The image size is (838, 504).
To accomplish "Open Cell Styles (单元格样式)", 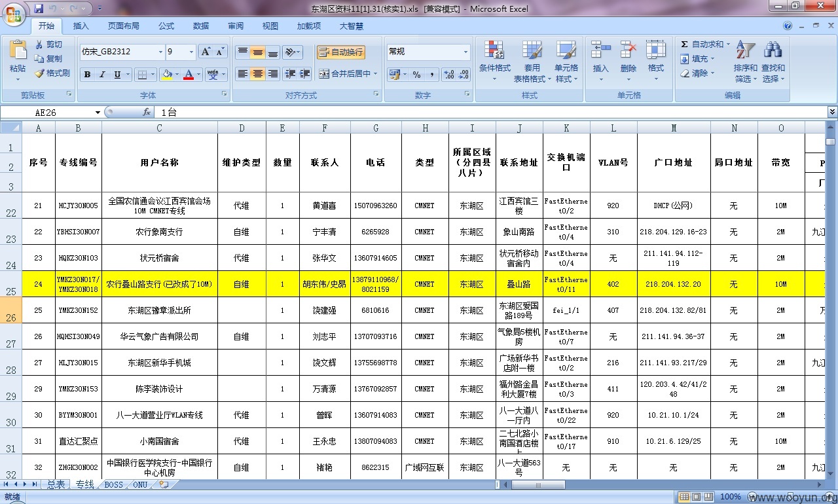I will point(566,61).
